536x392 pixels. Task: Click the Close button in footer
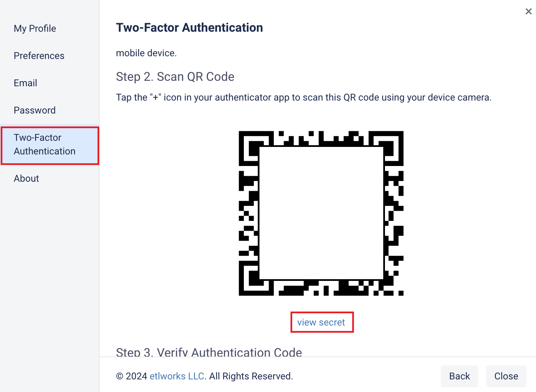[506, 376]
